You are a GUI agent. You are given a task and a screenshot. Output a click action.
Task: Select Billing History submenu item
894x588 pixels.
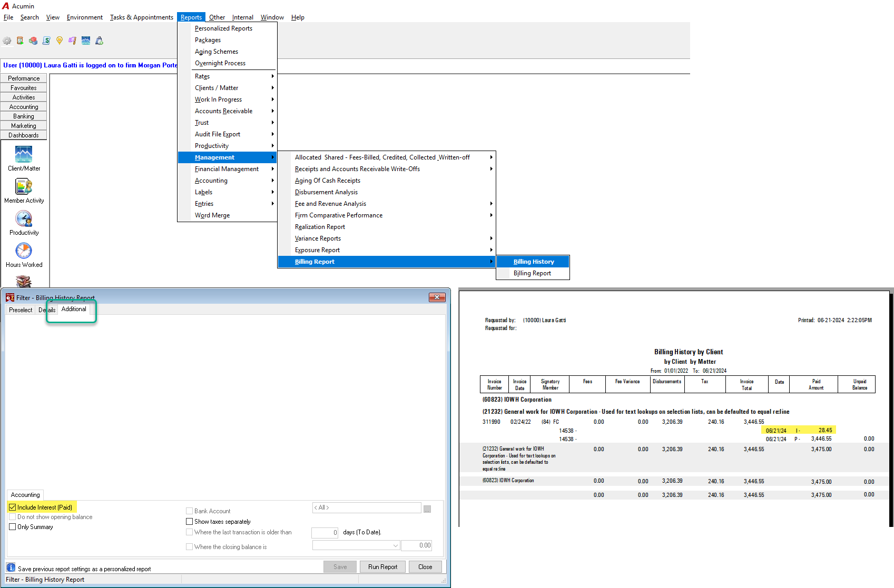coord(533,262)
